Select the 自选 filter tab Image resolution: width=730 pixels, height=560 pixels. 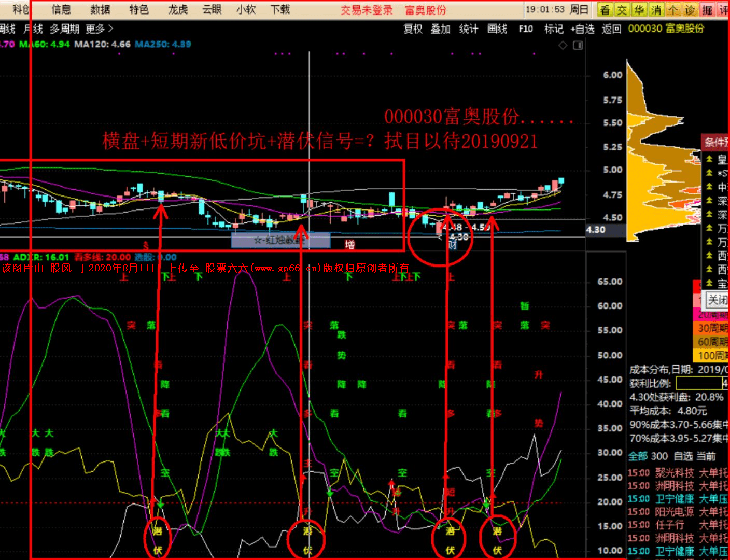point(683,456)
